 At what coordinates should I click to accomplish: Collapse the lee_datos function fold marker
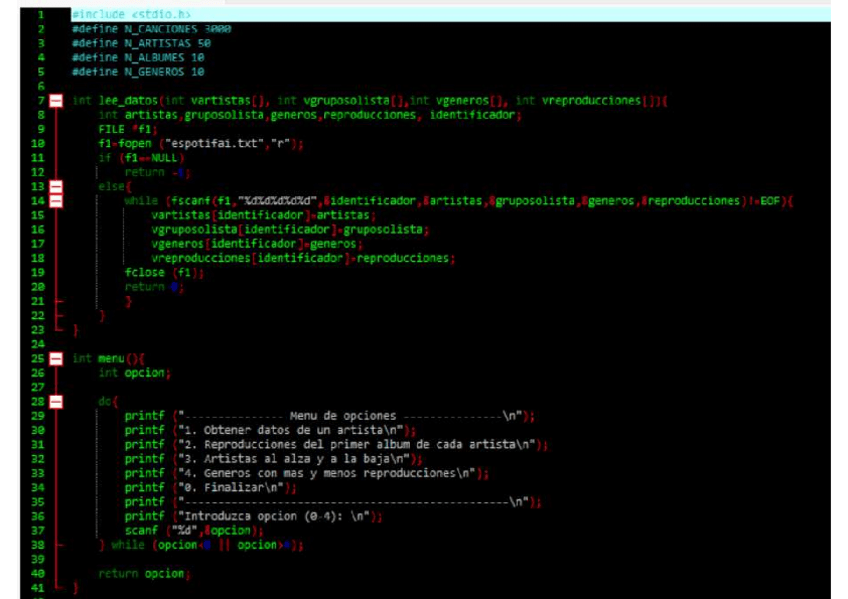(x=55, y=101)
